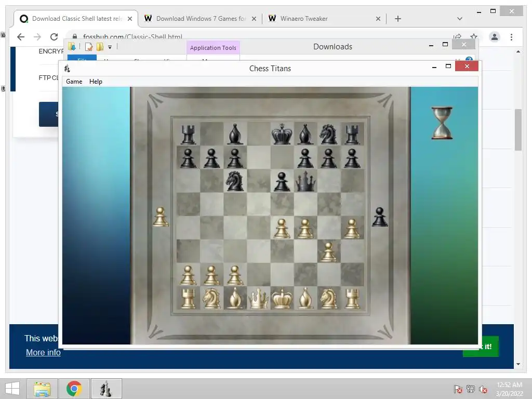
Task: Click the black rook on h8
Action: pyautogui.click(x=352, y=135)
